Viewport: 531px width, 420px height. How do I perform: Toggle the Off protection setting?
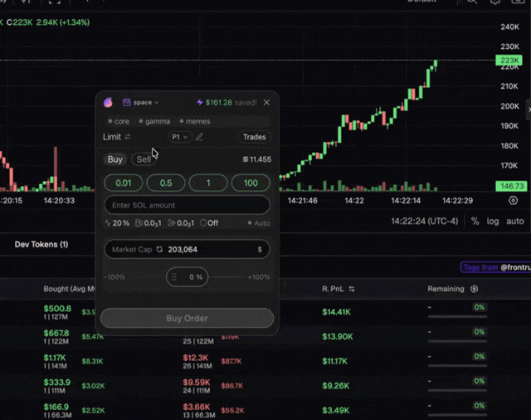[x=209, y=223]
